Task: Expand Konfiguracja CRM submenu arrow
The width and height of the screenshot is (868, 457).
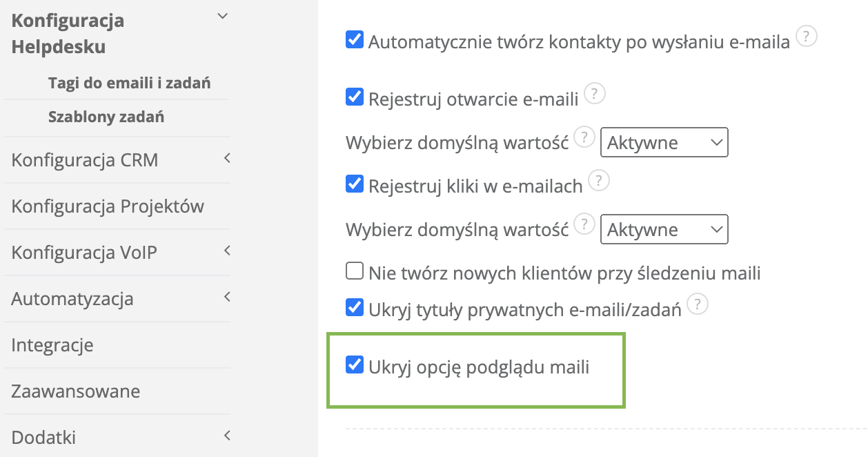Action: tap(227, 159)
